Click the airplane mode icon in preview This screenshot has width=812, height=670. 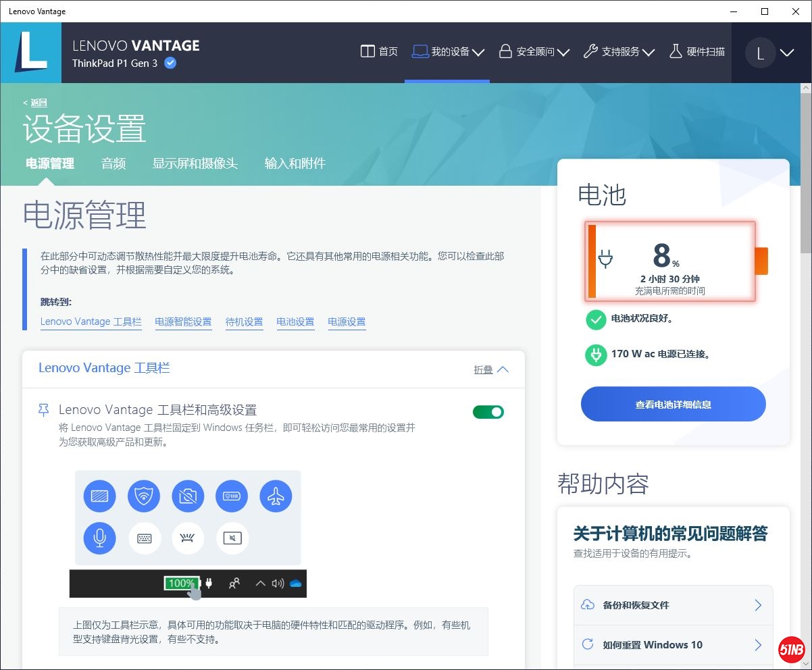pyautogui.click(x=276, y=498)
